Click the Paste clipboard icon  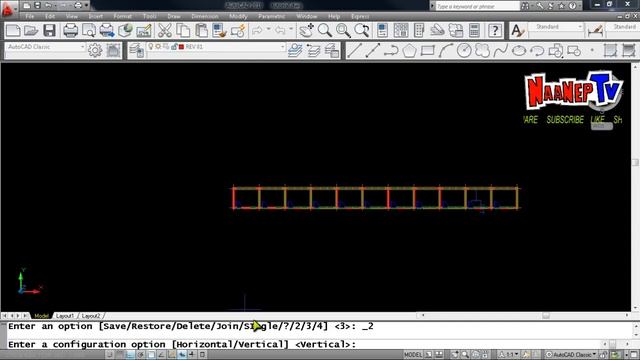click(x=201, y=31)
